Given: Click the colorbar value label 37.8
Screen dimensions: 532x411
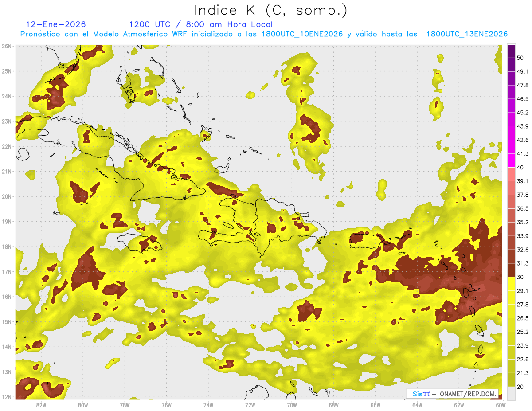Looking at the screenshot, I should pos(523,195).
